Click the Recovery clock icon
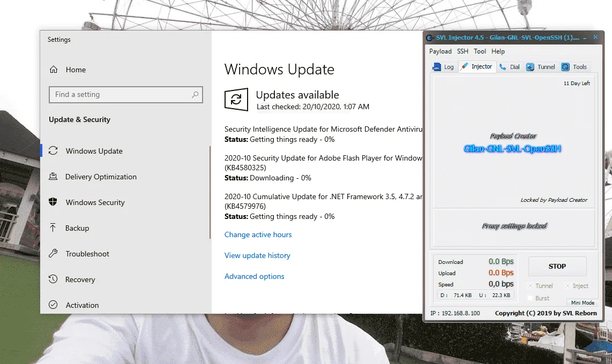 53,279
